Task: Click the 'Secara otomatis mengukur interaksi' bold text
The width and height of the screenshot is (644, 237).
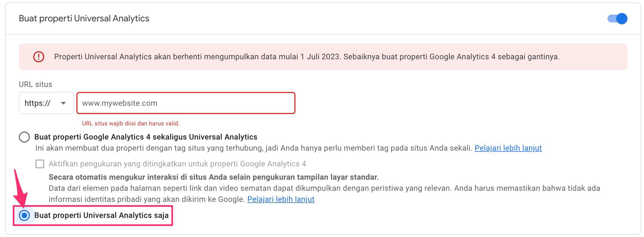Action: pyautogui.click(x=214, y=177)
